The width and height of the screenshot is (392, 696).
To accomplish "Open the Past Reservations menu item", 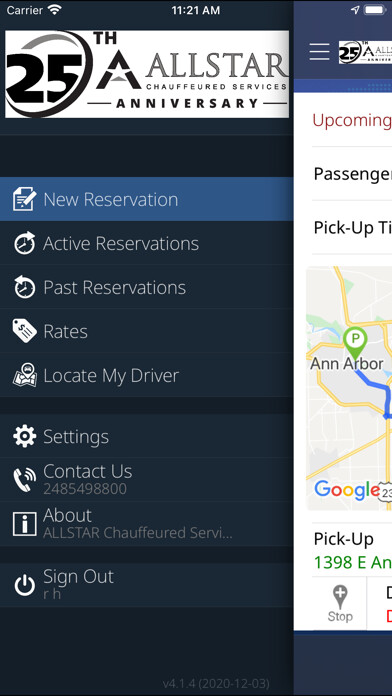I will (147, 287).
